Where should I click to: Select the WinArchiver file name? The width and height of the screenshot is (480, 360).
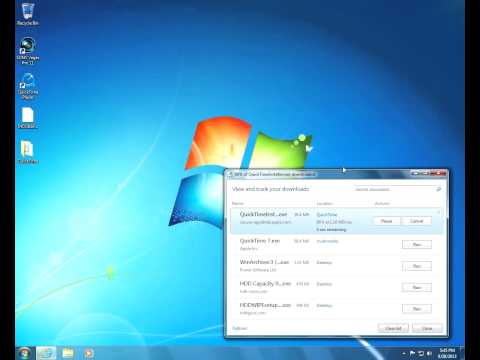[264, 262]
